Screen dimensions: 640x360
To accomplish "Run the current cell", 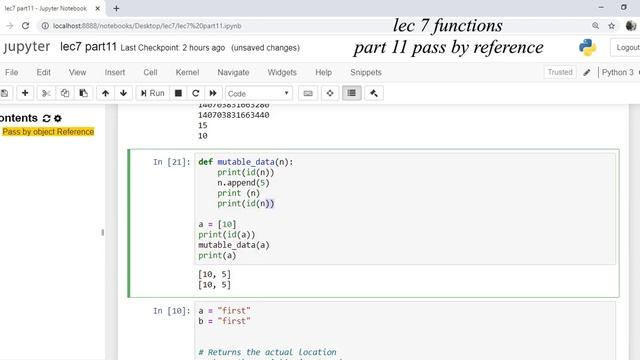I will (x=153, y=93).
